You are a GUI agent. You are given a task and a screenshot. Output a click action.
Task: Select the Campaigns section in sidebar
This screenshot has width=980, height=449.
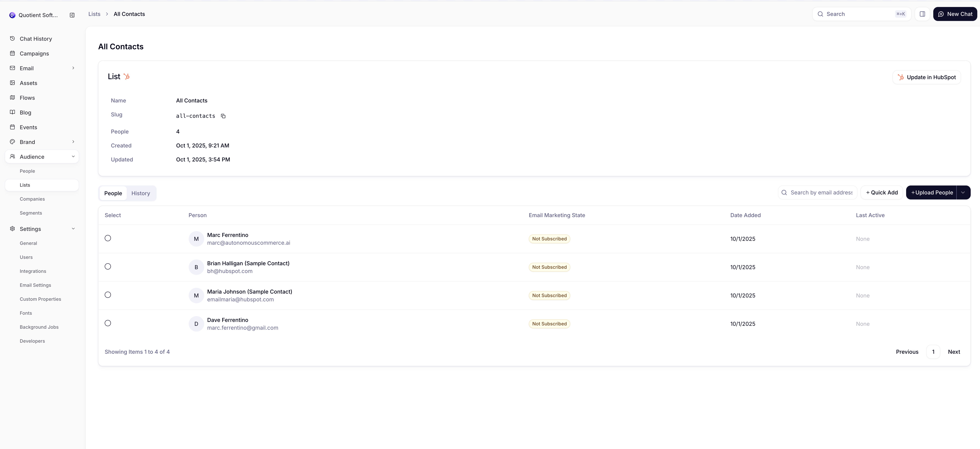pos(34,53)
